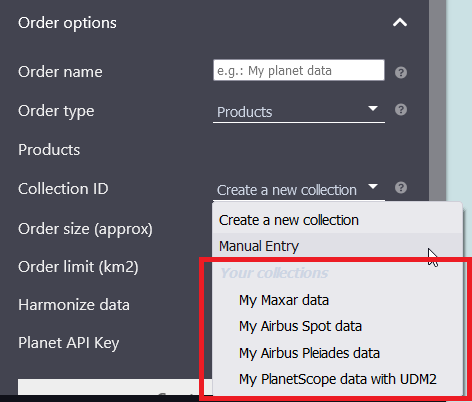Click the Order name help icon

401,72
